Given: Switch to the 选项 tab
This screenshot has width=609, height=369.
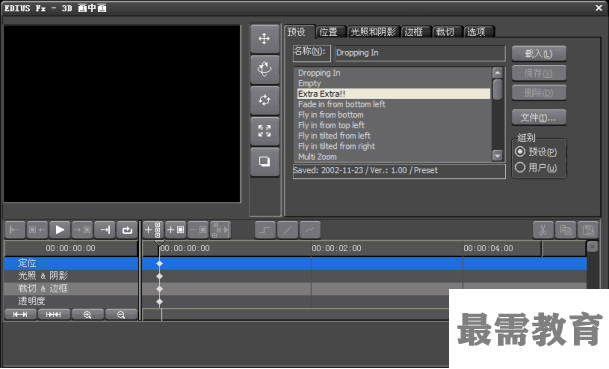Looking at the screenshot, I should click(478, 32).
